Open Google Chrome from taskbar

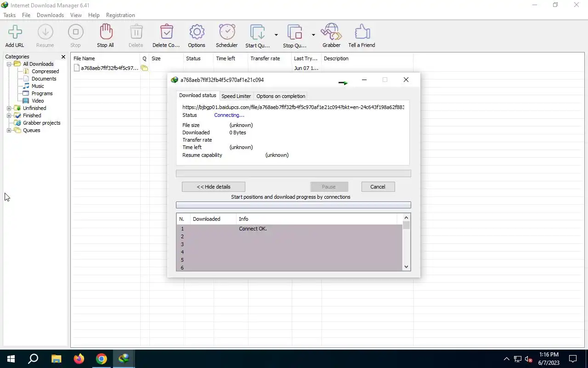102,359
